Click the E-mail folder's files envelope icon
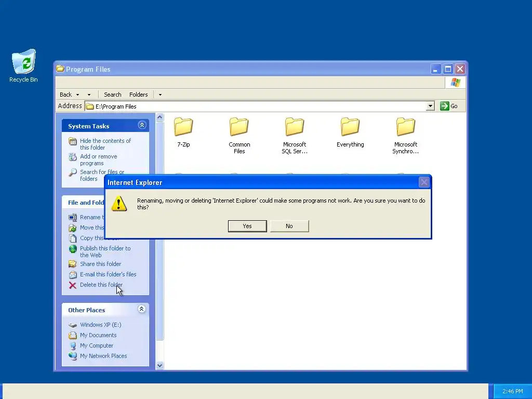This screenshot has width=532, height=399. coord(73,274)
